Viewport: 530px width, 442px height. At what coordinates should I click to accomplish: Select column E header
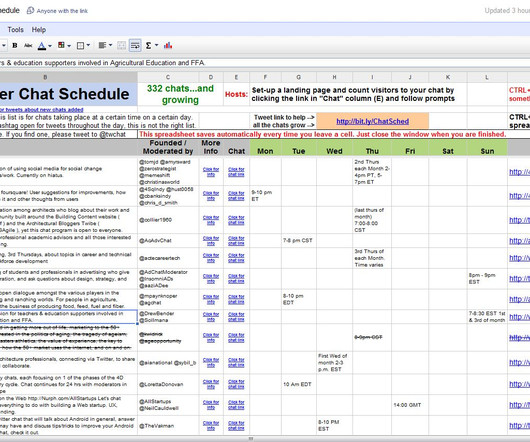coord(236,77)
